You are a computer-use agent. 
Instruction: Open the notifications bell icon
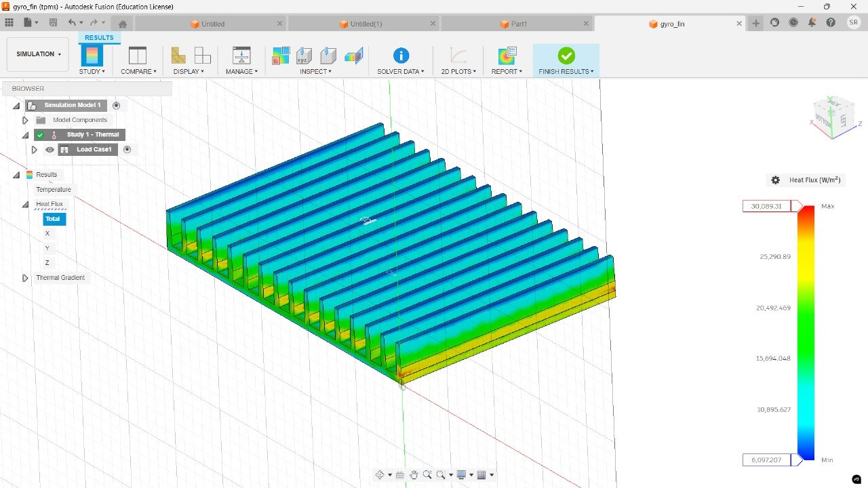812,22
